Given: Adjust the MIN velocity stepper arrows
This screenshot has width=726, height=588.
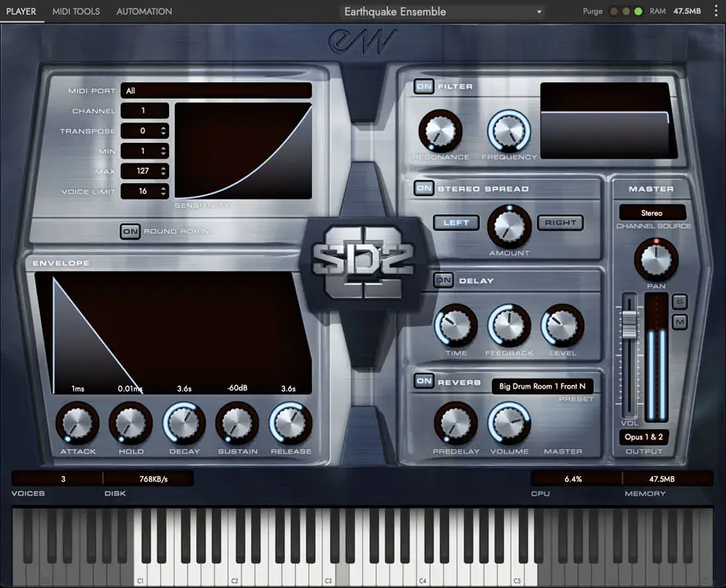Looking at the screenshot, I should tap(163, 151).
